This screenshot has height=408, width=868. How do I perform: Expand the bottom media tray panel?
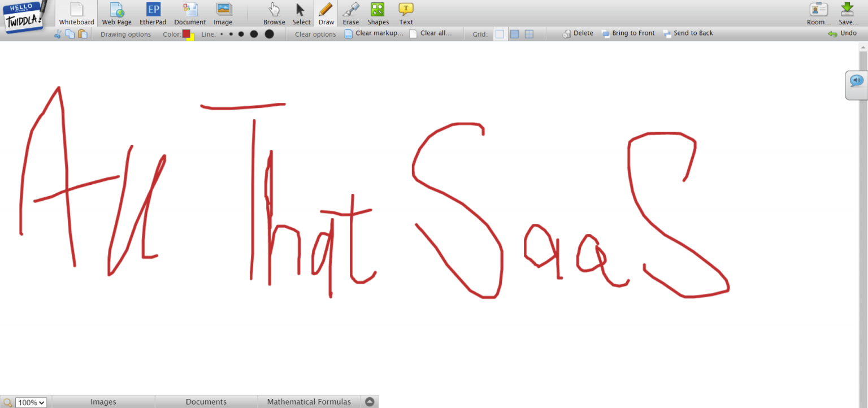(x=370, y=401)
